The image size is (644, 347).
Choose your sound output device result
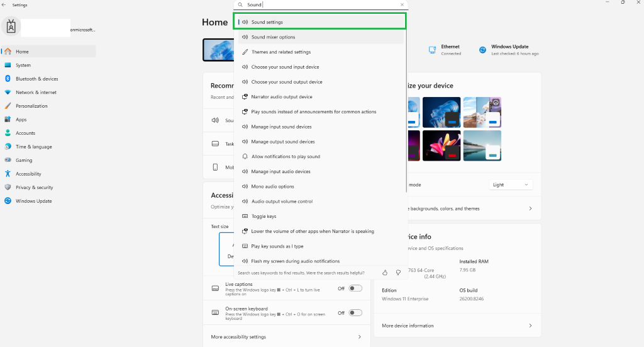(x=321, y=82)
